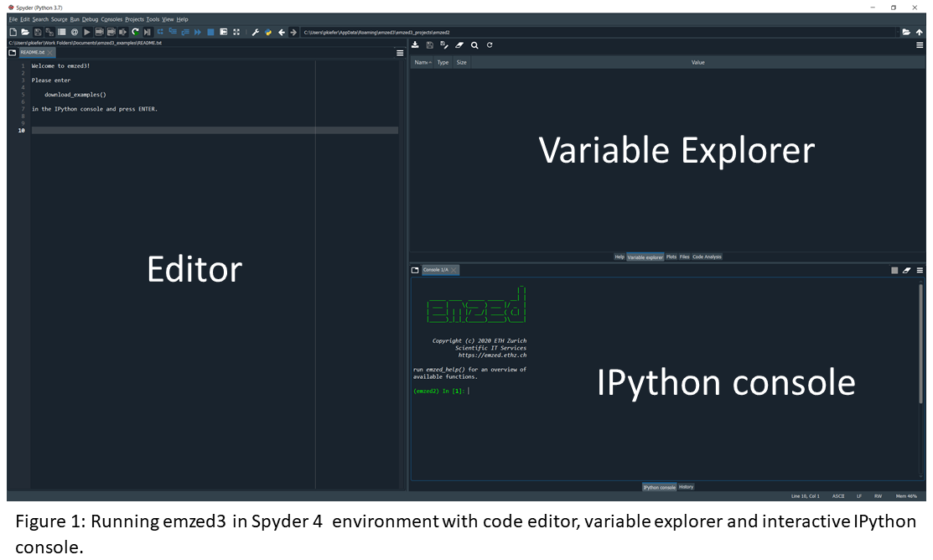The width and height of the screenshot is (933, 560).
Task: Create a new file from toolbar
Action: [x=13, y=32]
